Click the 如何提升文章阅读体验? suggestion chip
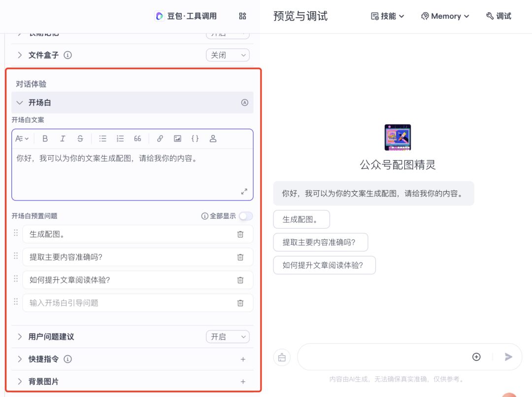 coord(324,265)
